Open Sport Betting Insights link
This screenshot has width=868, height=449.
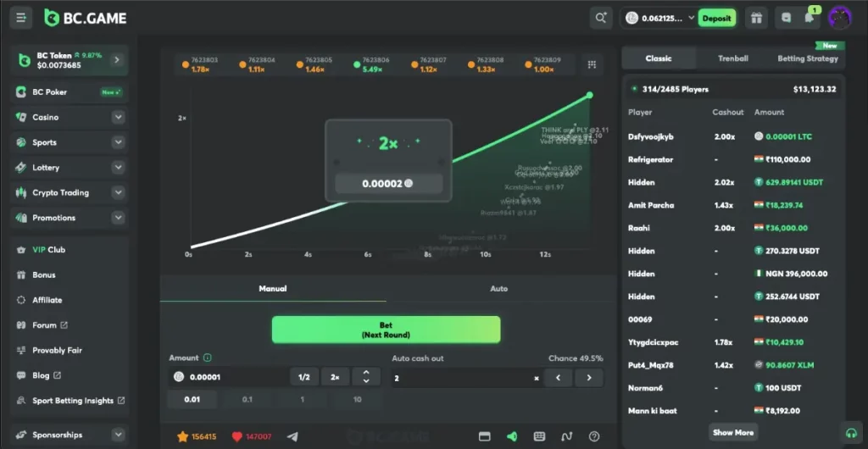79,401
